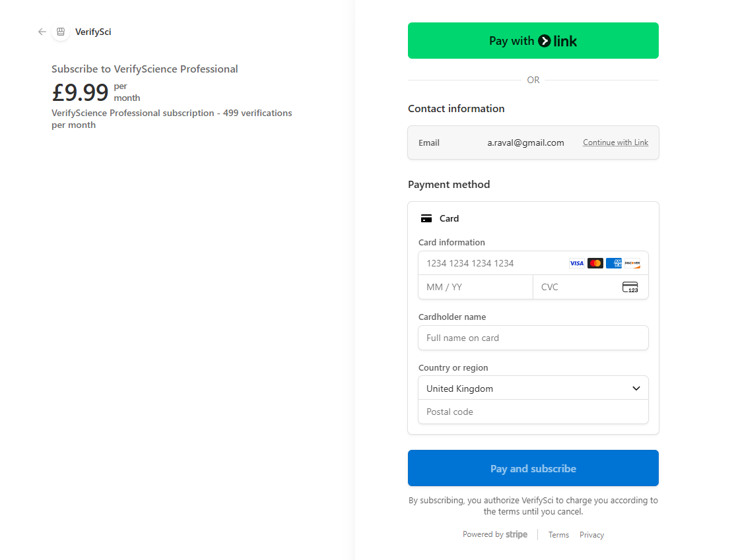Click the Link logo in the green button
Screen dimensions: 736x560
point(558,41)
